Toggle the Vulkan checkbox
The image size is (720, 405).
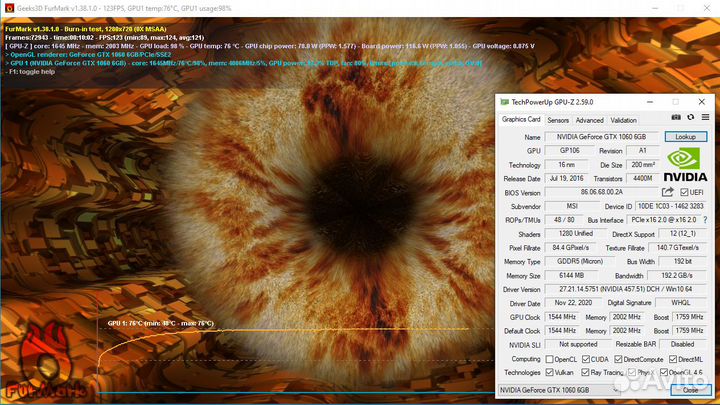click(x=548, y=372)
